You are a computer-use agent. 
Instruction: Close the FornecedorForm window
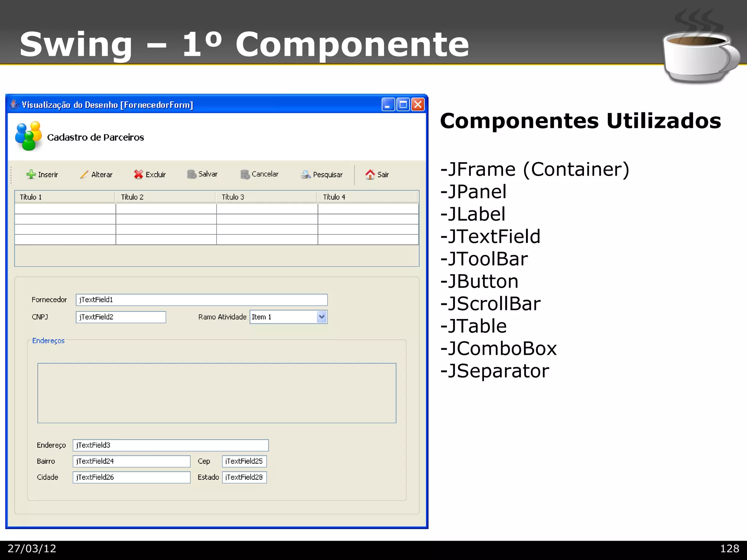coord(418,105)
